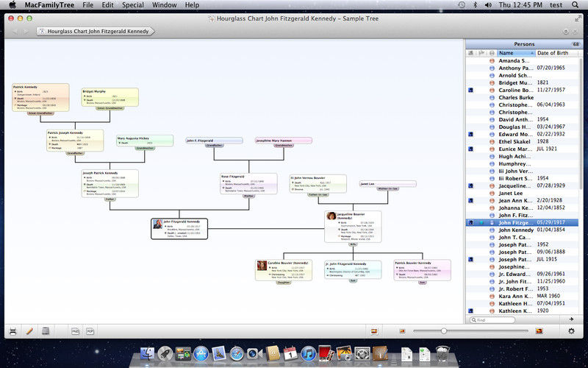Open iTunes from the dock
The image size is (588, 368).
[308, 354]
